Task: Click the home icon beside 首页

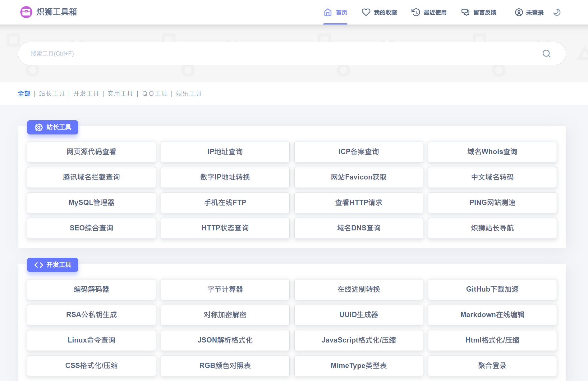Action: [x=328, y=12]
